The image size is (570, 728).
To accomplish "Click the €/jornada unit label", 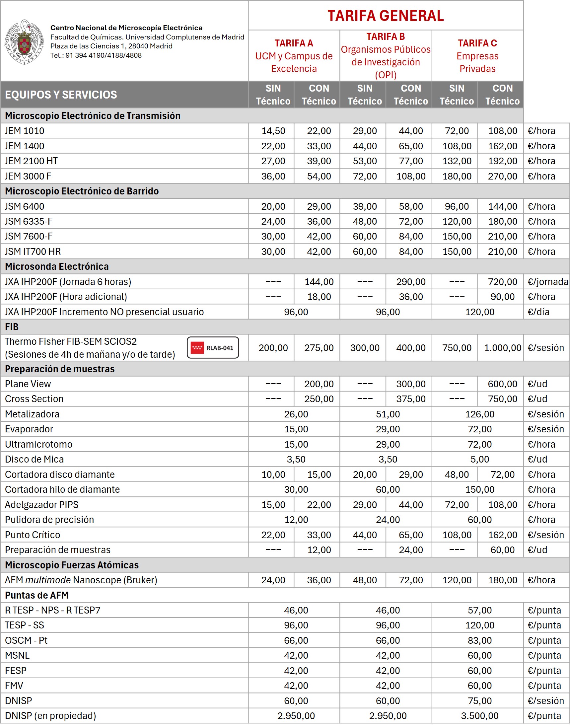I will tap(547, 282).
